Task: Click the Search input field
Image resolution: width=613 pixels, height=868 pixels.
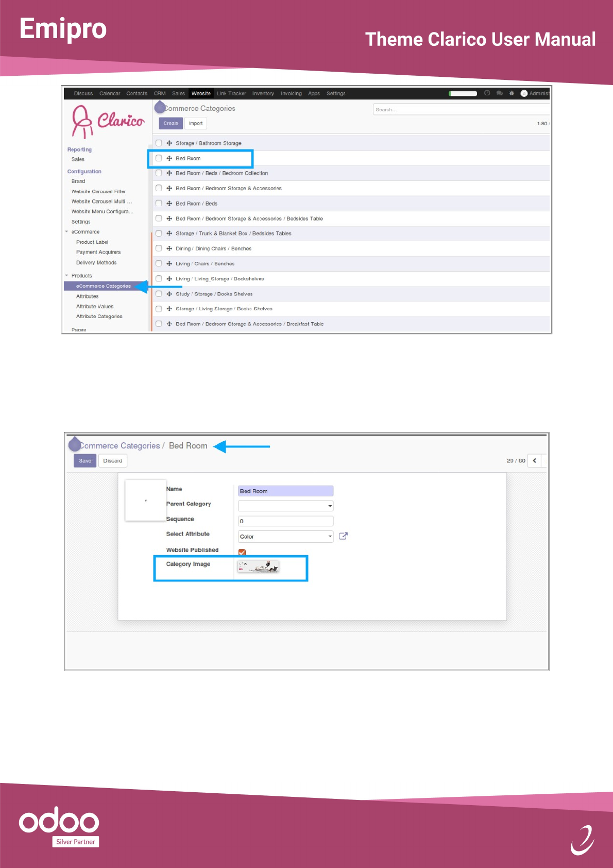Action: 461,109
